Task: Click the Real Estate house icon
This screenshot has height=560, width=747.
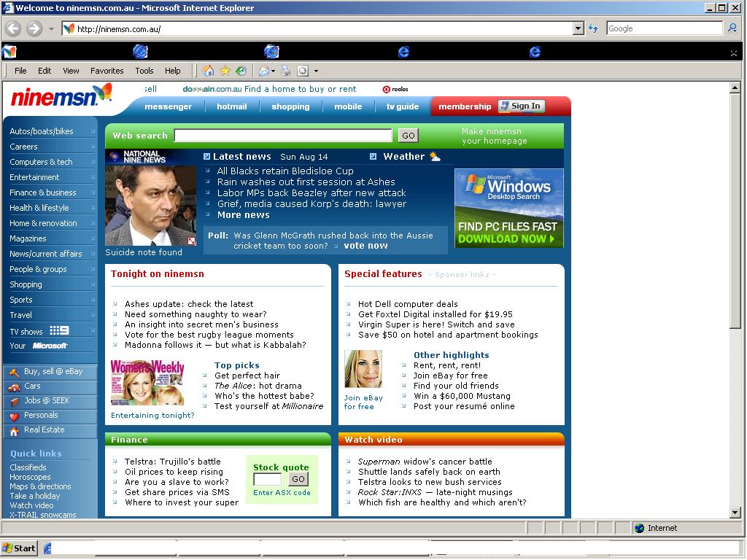Action: 15,431
